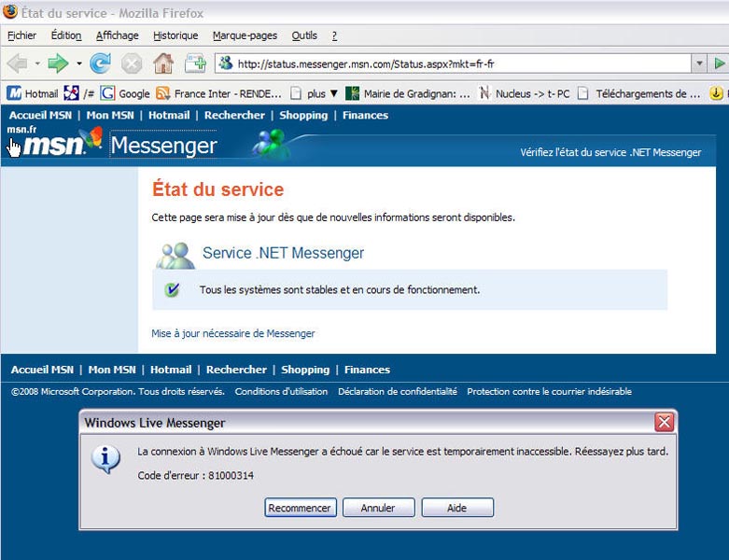Click the green Go arrow beside address bar

coord(720,63)
